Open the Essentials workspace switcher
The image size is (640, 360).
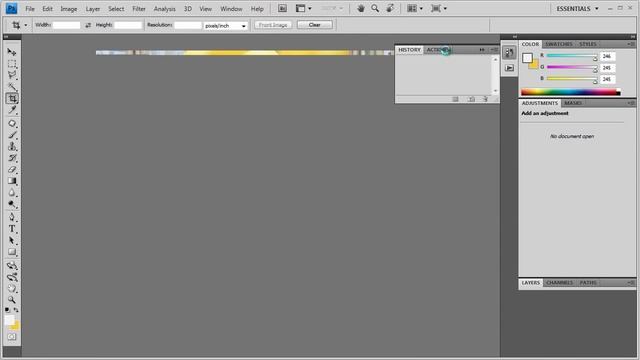point(577,9)
